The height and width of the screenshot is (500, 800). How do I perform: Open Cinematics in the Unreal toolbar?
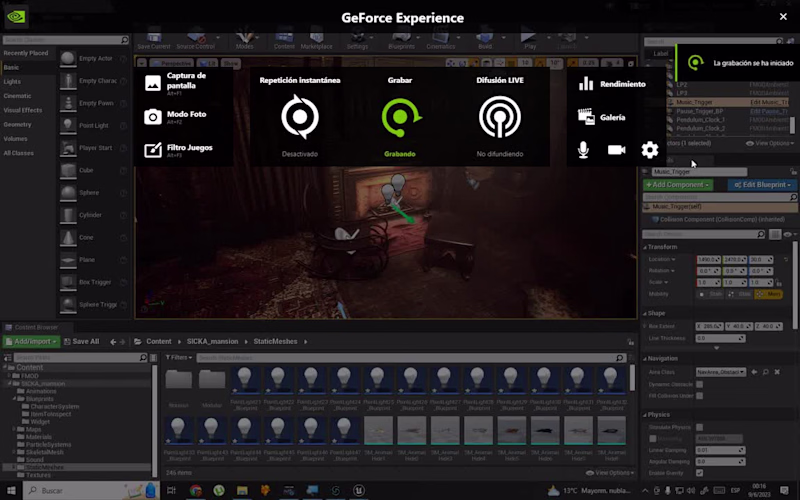click(x=440, y=40)
